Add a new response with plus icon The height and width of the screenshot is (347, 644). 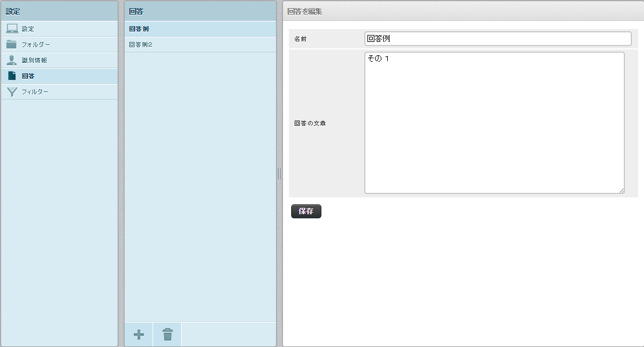click(139, 335)
